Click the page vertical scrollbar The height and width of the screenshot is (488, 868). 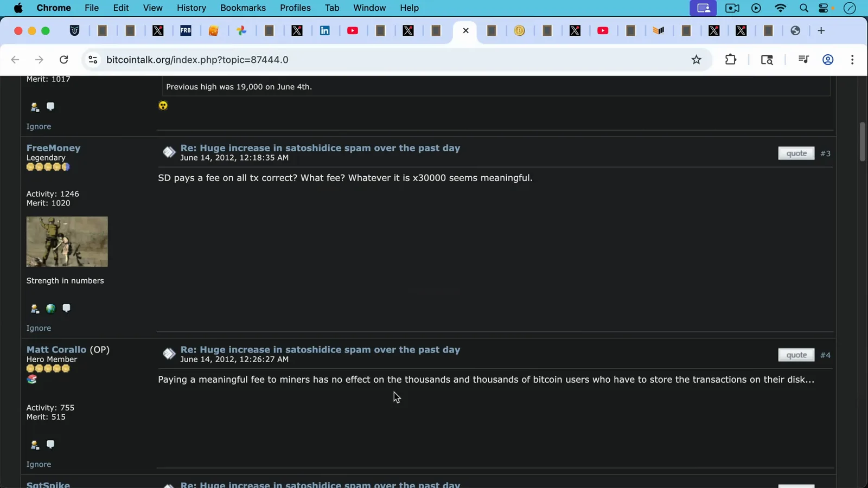click(862, 142)
